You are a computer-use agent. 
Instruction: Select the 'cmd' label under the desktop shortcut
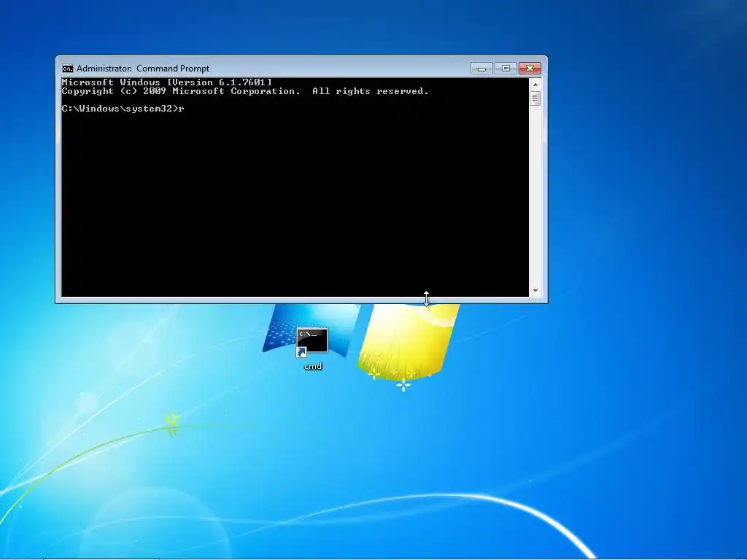[313, 366]
